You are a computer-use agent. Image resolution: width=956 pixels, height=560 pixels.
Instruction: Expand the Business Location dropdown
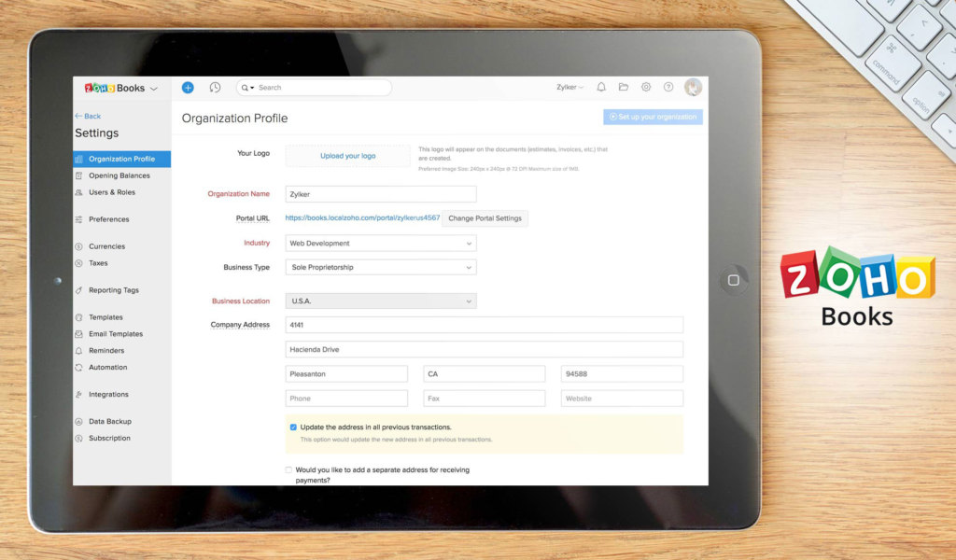coord(380,301)
